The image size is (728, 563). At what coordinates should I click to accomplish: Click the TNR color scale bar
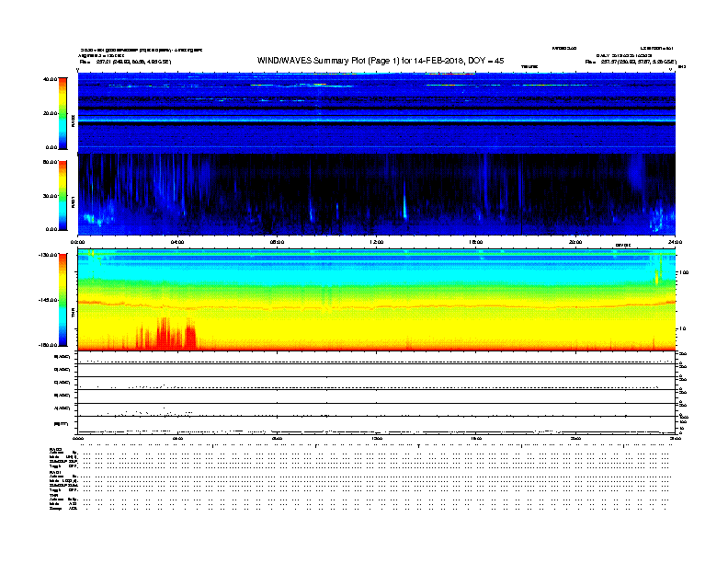click(63, 299)
